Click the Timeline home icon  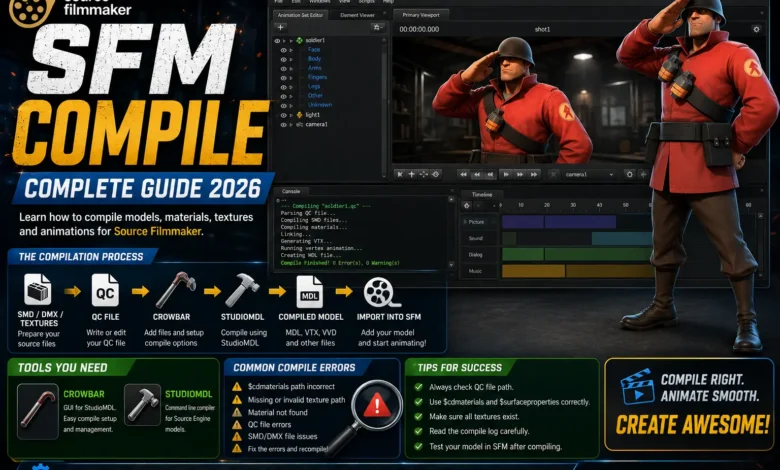[x=467, y=205]
